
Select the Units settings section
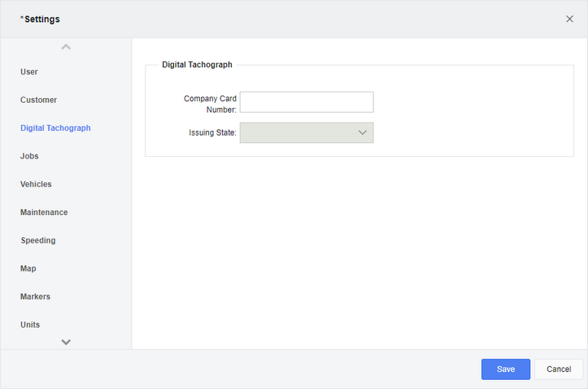(x=30, y=325)
